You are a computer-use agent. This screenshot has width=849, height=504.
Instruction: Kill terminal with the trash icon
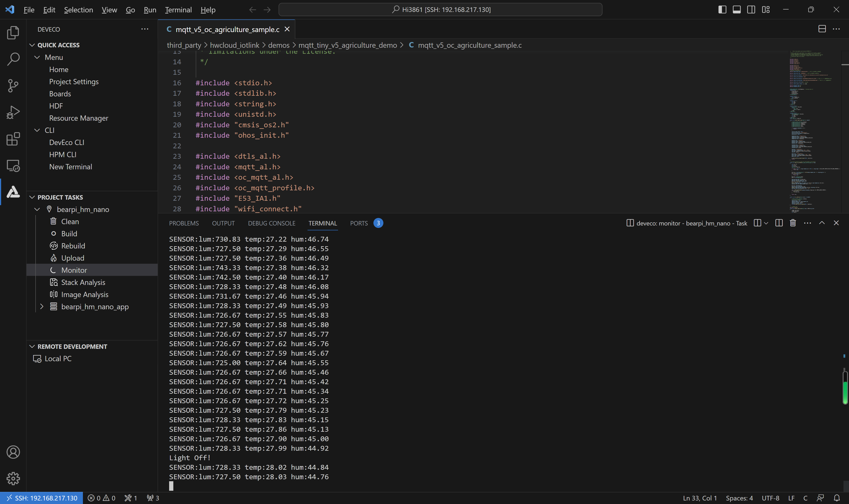point(793,223)
